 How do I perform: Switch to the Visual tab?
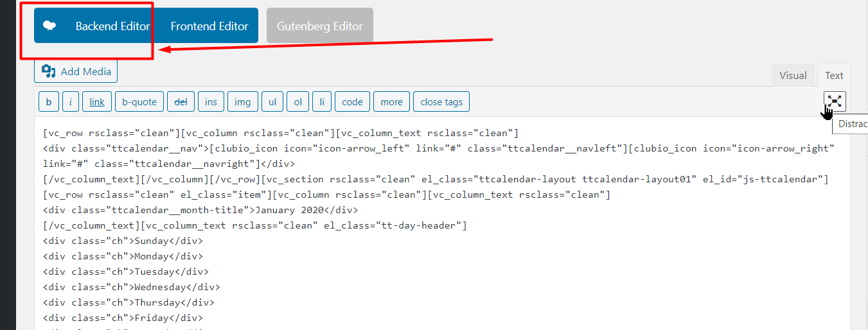(x=792, y=76)
